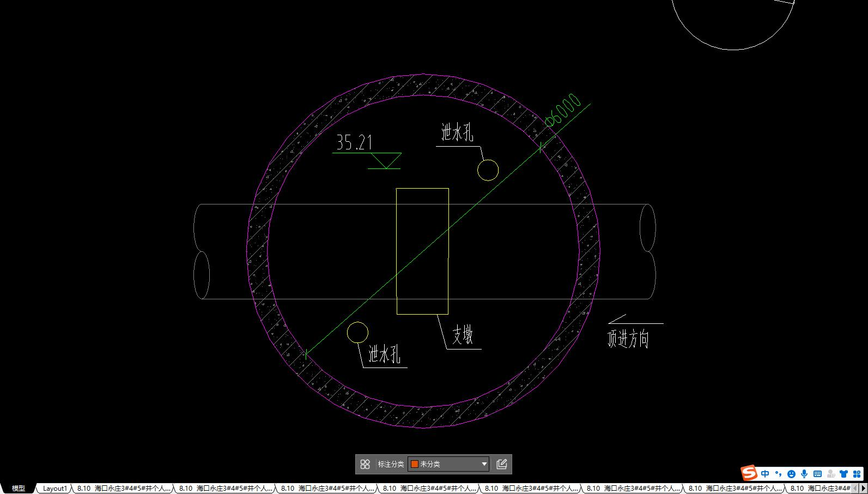Select the 泄水孔 label nearest the 35.21 elevation
This screenshot has height=494, width=868.
pos(457,132)
